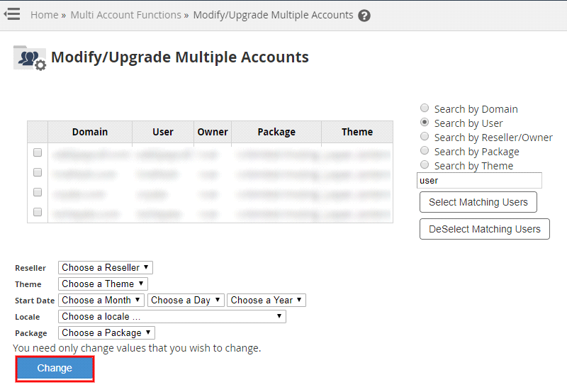567x392 pixels.
Task: Open the Choose a Package dropdown
Action: pyautogui.click(x=106, y=332)
